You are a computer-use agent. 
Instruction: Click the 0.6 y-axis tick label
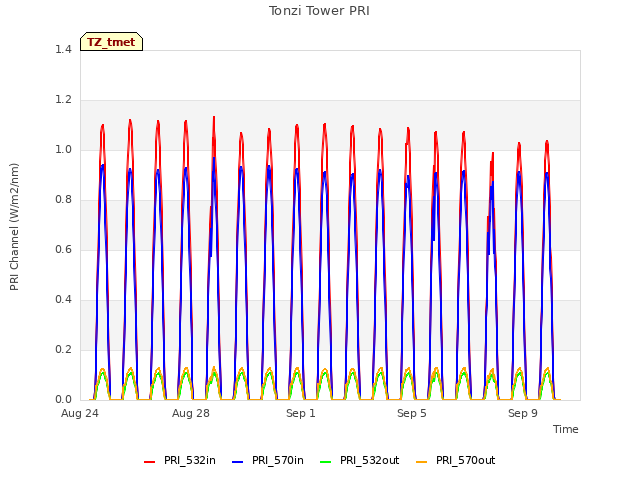click(x=63, y=250)
